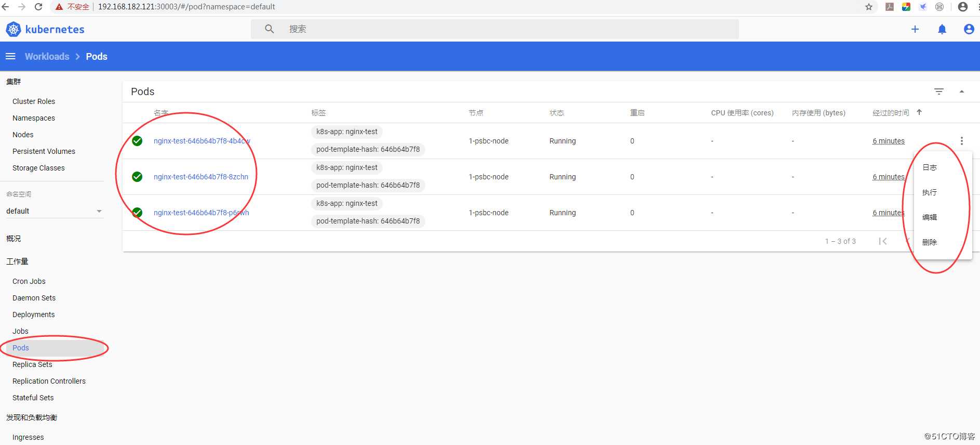Screen dimensions: 980x445
Task: Open Persistent Volumes in sidebar
Action: 44,151
